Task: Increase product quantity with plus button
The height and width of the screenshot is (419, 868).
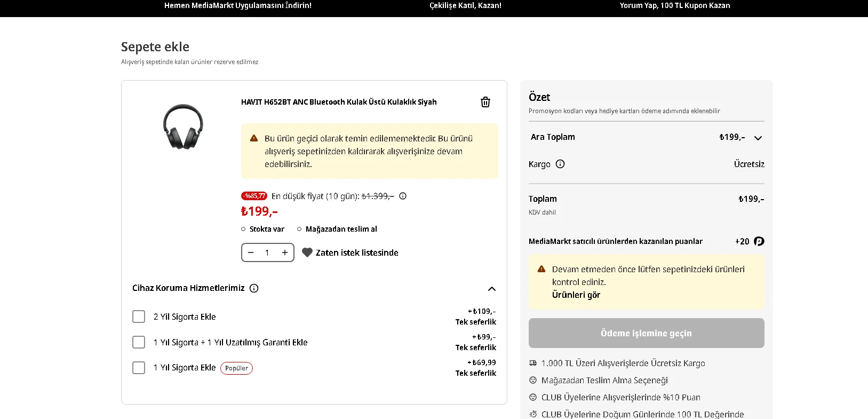Action: point(285,252)
